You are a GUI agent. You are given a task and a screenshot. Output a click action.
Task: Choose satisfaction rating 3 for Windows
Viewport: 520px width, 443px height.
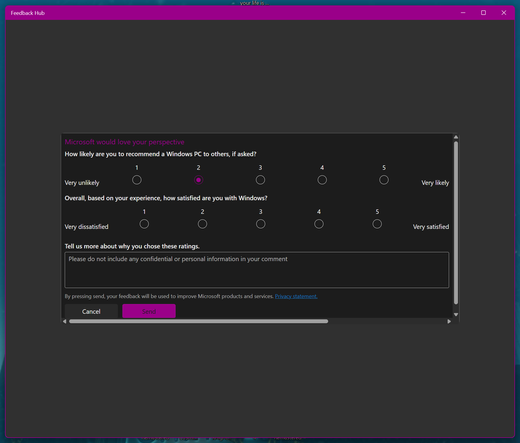tap(261, 224)
